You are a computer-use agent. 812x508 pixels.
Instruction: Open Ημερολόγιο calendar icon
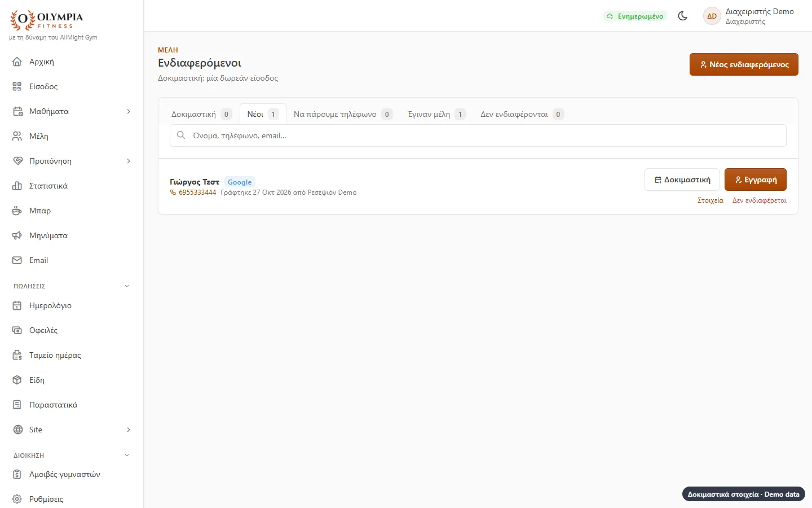17,305
